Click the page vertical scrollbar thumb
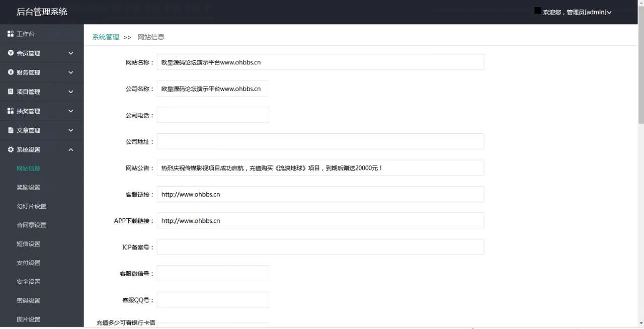 tap(640, 75)
